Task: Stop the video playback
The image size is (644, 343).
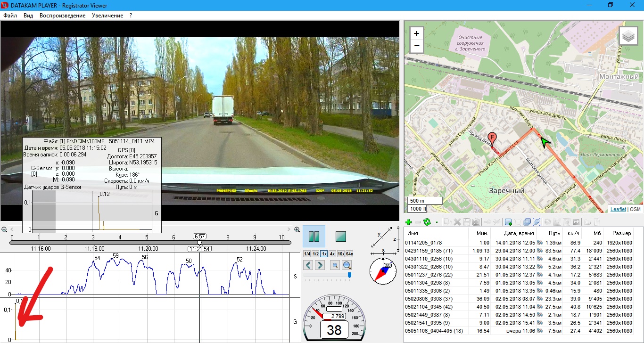Action: [x=341, y=236]
